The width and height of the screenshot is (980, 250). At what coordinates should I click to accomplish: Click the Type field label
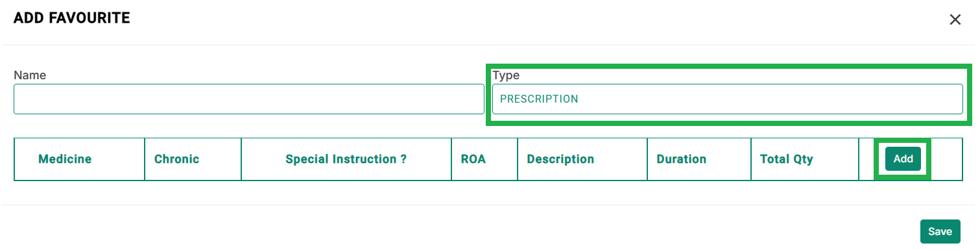click(506, 75)
